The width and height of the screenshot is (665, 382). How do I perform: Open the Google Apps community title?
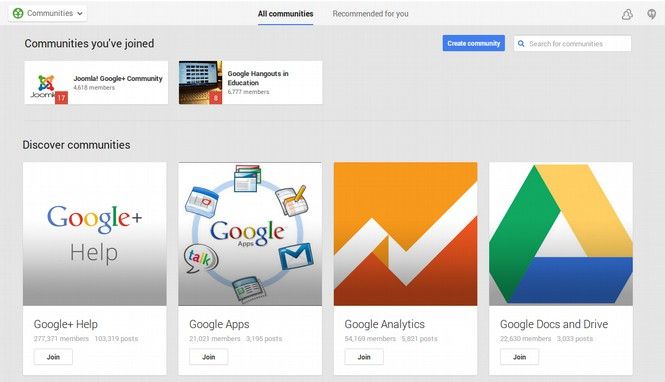pyautogui.click(x=219, y=324)
